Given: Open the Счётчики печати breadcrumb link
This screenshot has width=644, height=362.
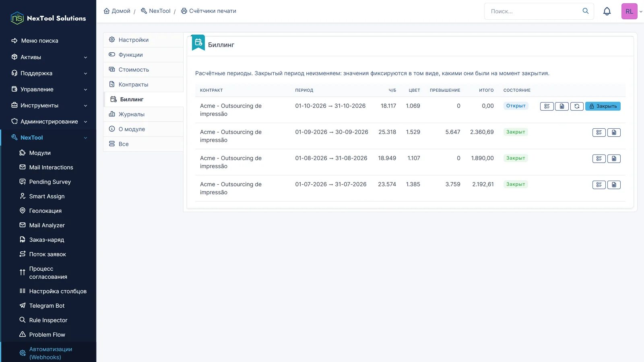Looking at the screenshot, I should (208, 11).
